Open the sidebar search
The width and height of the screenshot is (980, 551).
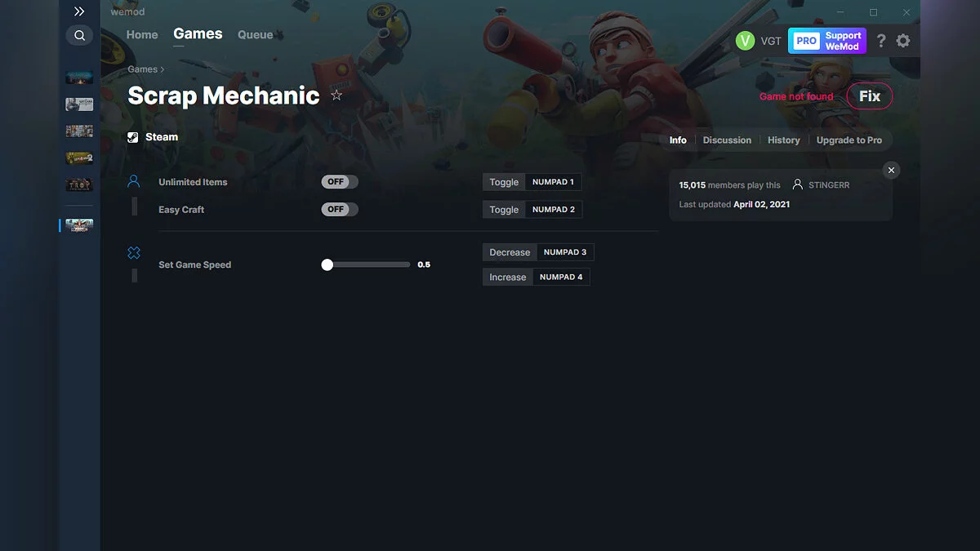click(x=79, y=36)
